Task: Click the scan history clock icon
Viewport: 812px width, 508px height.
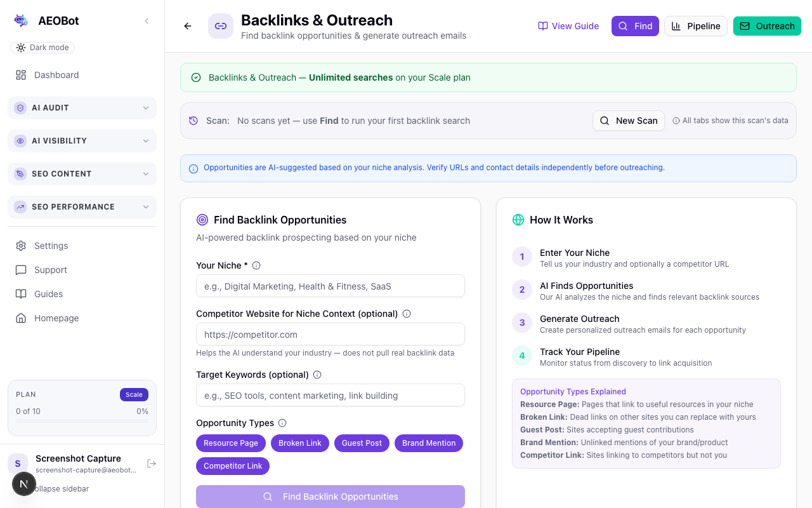Action: 193,121
